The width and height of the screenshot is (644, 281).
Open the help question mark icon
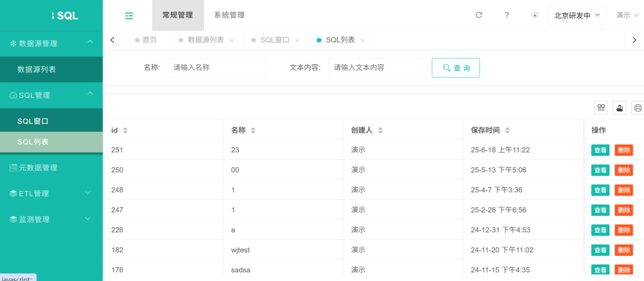[507, 15]
